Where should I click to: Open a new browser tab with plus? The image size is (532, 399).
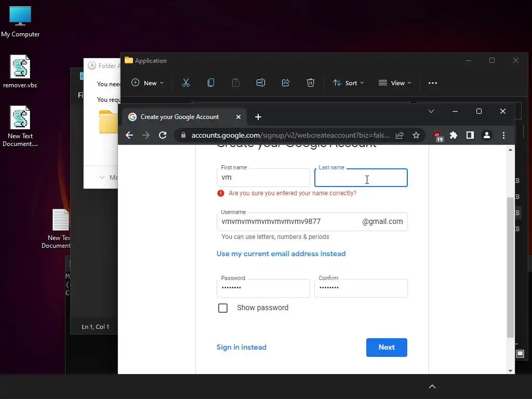pos(258,117)
